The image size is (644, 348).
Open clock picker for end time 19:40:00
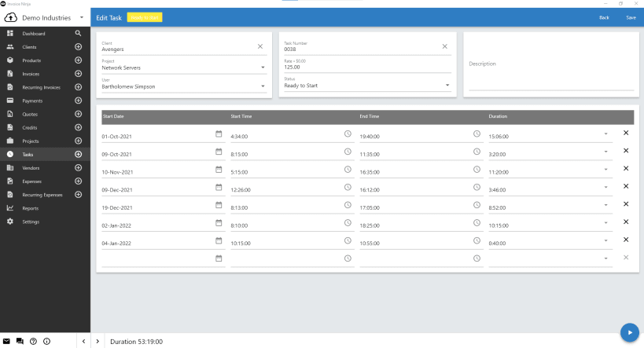point(477,134)
